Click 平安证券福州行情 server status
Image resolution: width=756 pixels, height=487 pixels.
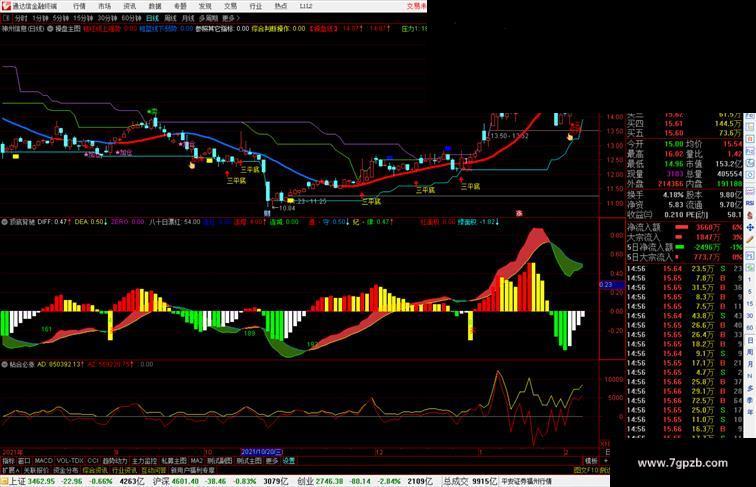click(526, 481)
